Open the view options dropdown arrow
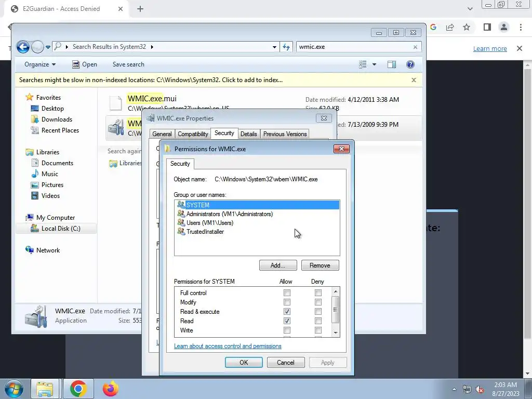 click(374, 64)
